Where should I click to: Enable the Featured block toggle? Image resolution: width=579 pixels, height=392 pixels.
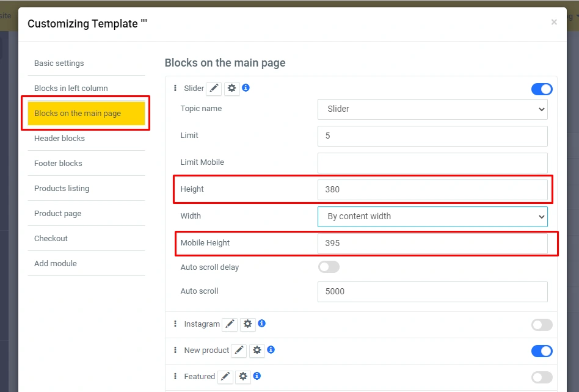pyautogui.click(x=542, y=377)
